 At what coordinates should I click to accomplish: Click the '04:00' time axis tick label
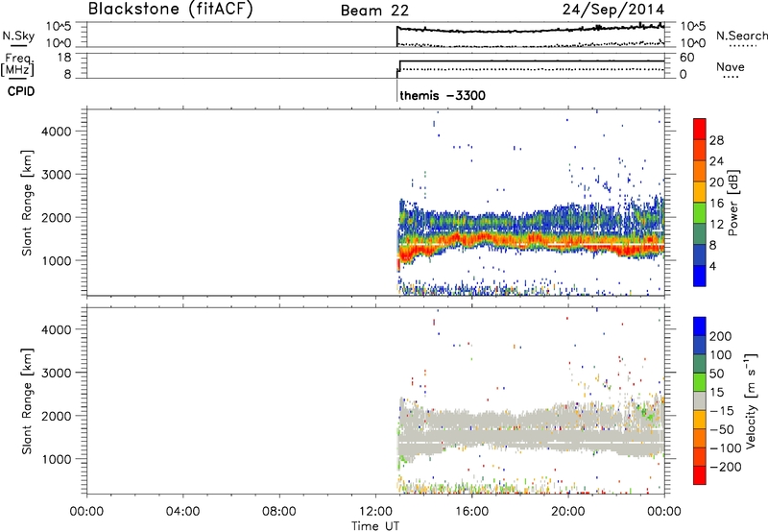pyautogui.click(x=182, y=512)
